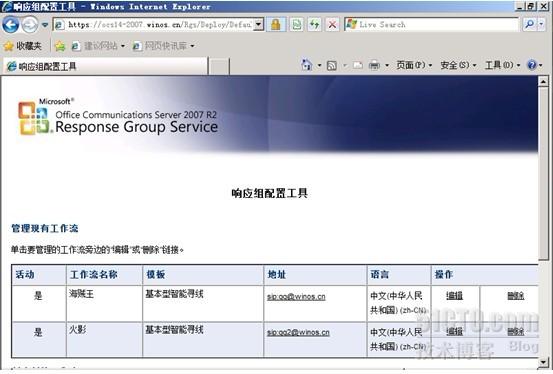Click the green Refresh arrows icon
The image size is (553, 374).
314,25
